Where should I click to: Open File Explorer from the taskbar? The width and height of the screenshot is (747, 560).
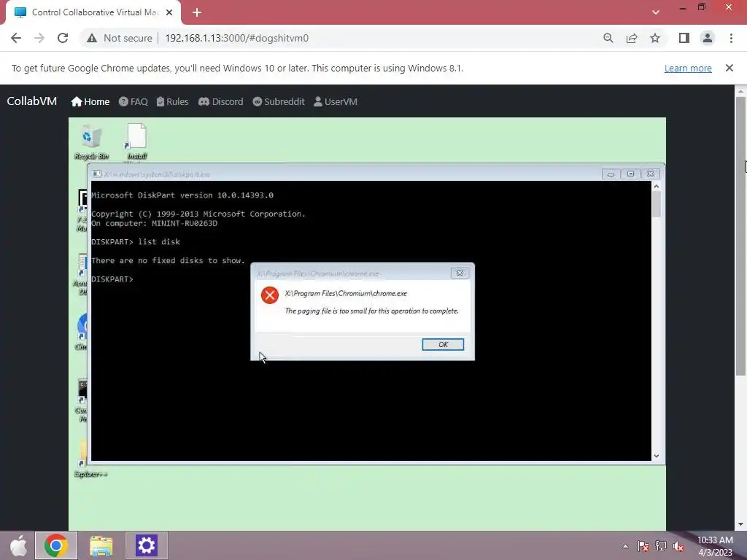point(101,545)
